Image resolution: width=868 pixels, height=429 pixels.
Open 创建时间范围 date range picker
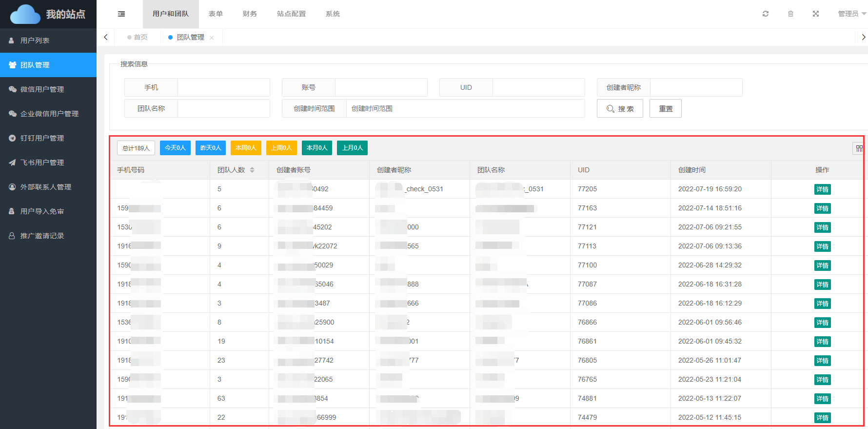point(465,108)
